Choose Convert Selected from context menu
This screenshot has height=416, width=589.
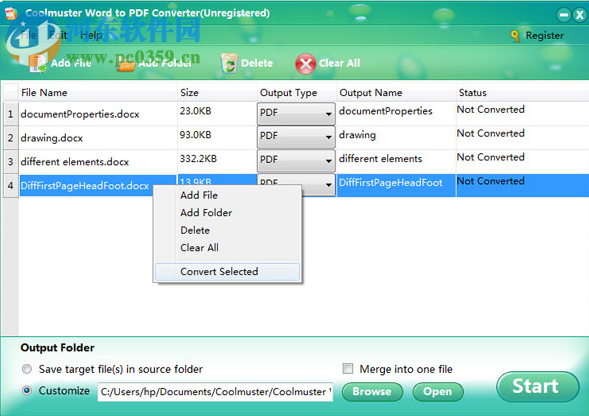(x=228, y=272)
